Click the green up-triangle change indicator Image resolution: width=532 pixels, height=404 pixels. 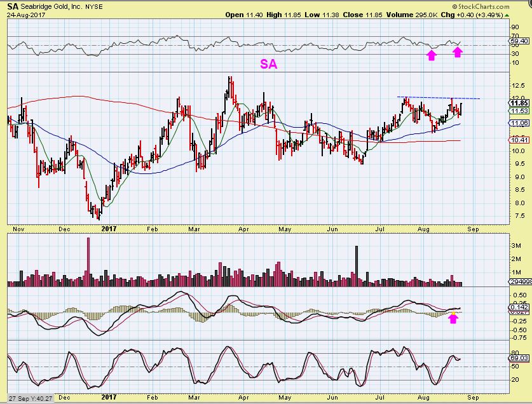[507, 15]
